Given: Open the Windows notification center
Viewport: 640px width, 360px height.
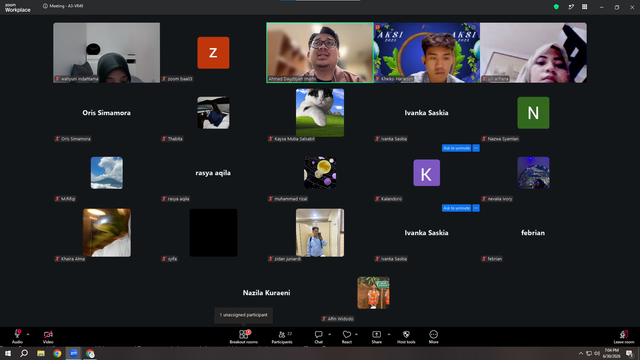Looking at the screenshot, I should pos(629,353).
